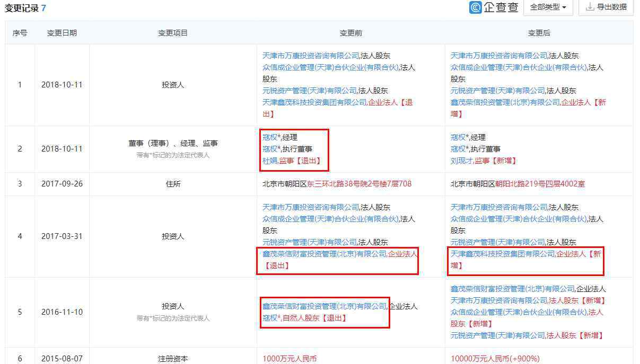Select the 变更前 column header
This screenshot has width=640, height=364.
point(351,33)
